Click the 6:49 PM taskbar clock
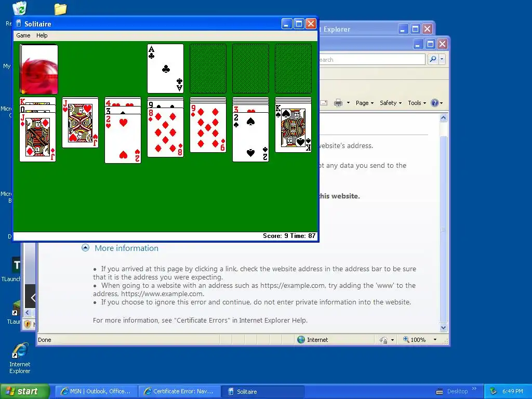This screenshot has height=399, width=532. point(513,391)
